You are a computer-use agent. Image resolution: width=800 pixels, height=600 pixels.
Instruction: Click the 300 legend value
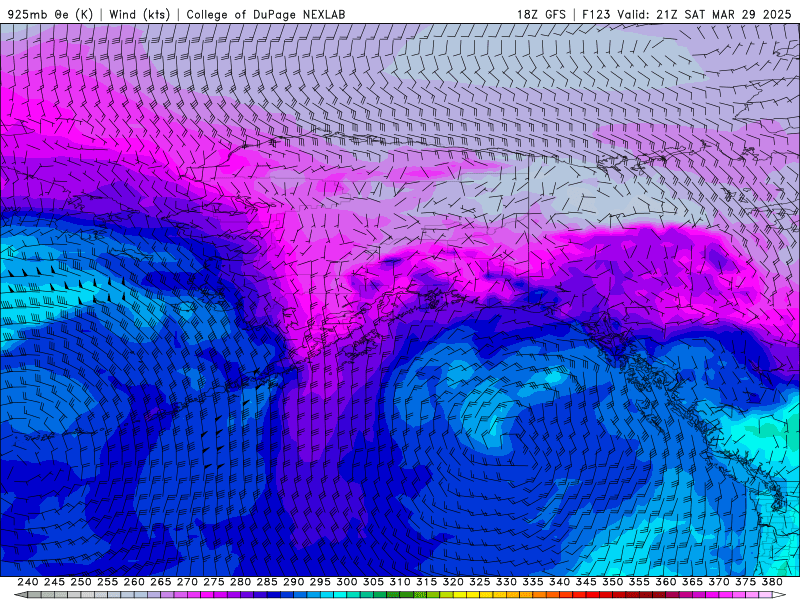tap(346, 582)
